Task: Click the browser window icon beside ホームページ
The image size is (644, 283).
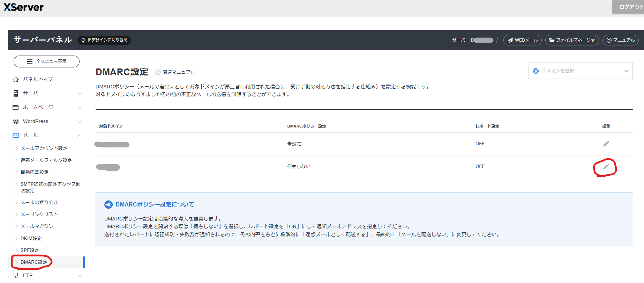Action: [x=16, y=107]
